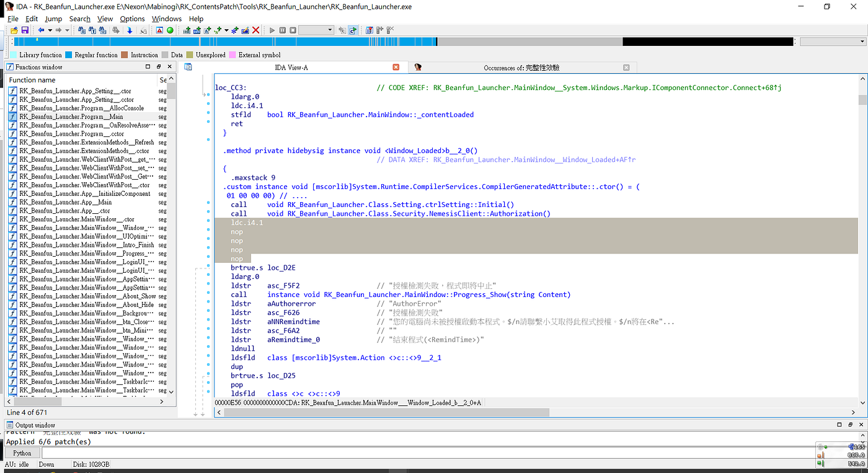Jump forward in navigation history
This screenshot has height=473, width=868.
(x=58, y=30)
